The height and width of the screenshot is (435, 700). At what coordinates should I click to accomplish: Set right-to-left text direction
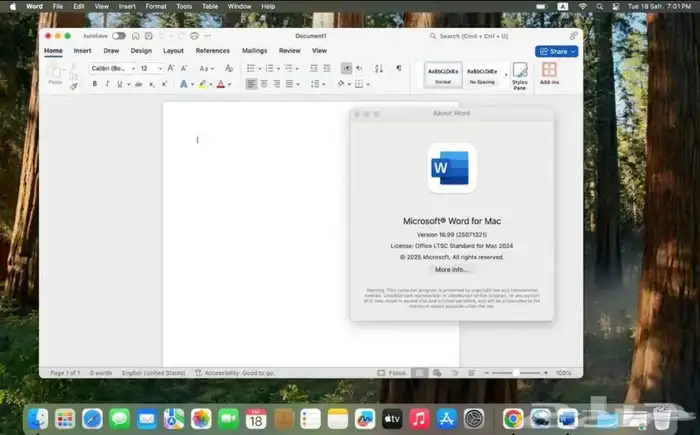click(359, 68)
